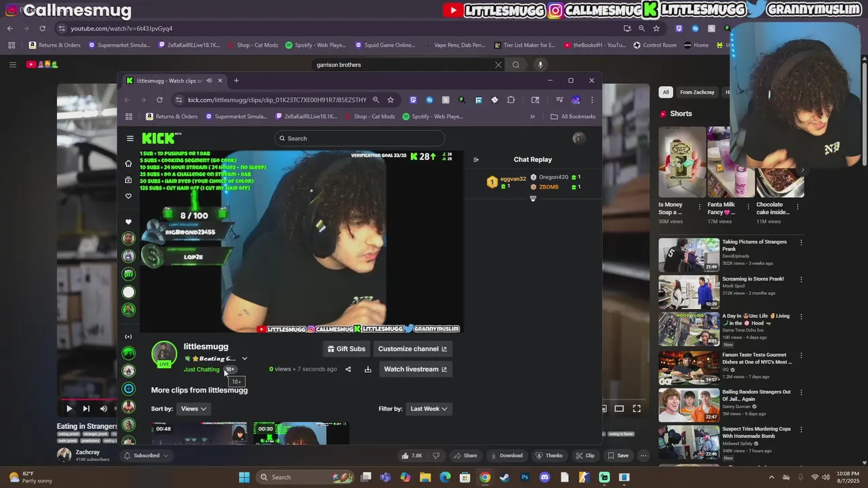Expand hidden bookmarks chevron in Kick window

coord(532,117)
